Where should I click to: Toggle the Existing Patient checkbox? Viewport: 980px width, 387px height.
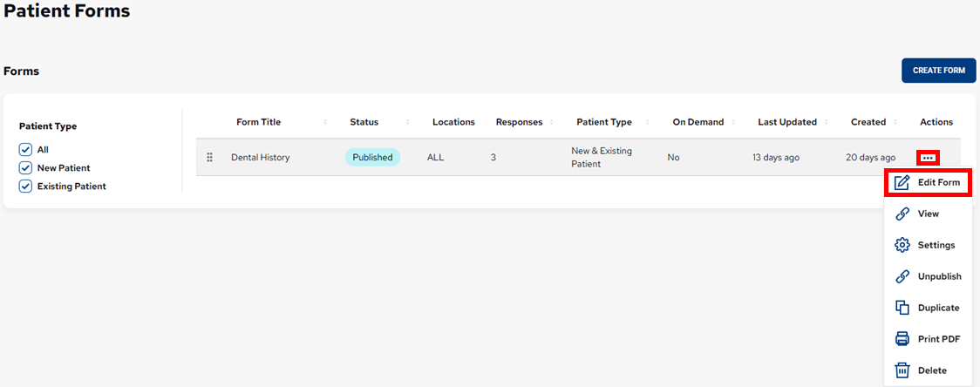click(25, 186)
